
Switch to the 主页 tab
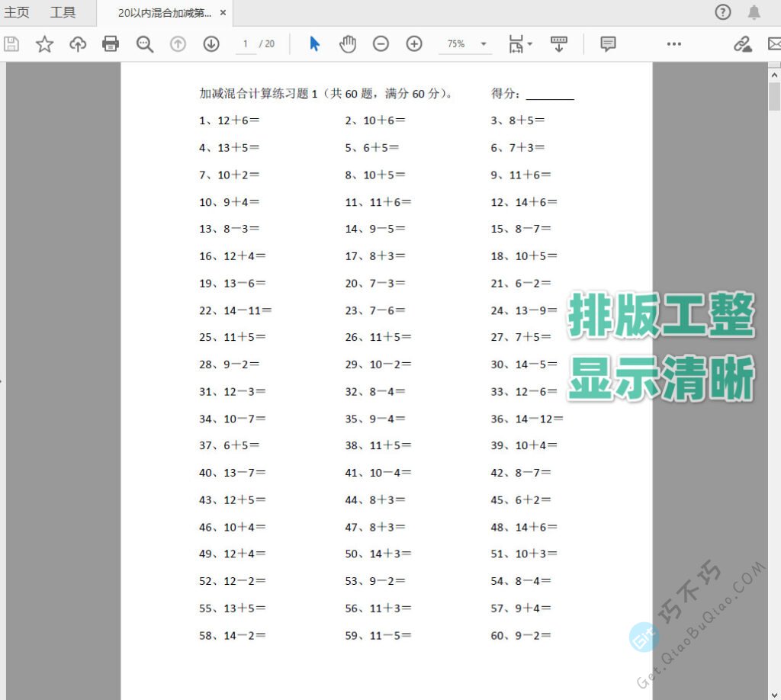pos(17,12)
